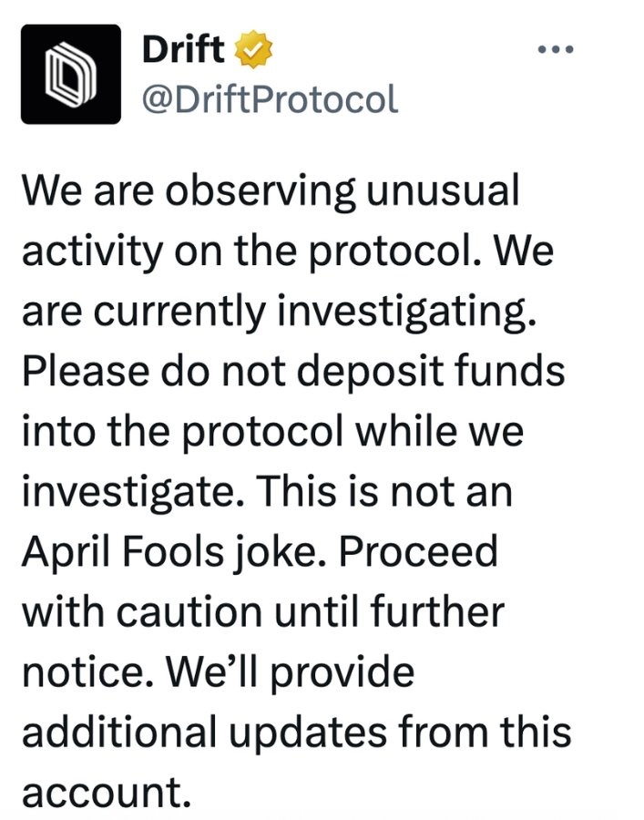Open the Drift profile avatar logo
The width and height of the screenshot is (644, 820).
tap(71, 74)
